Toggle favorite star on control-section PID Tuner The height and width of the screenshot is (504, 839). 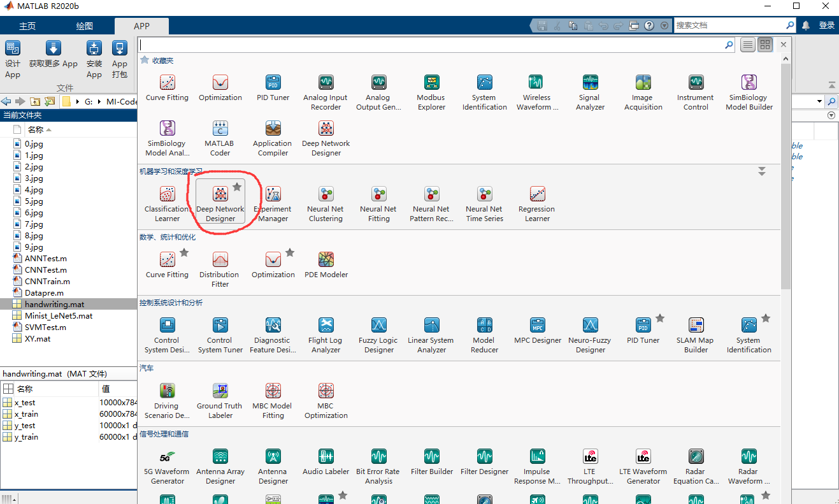[x=660, y=318]
